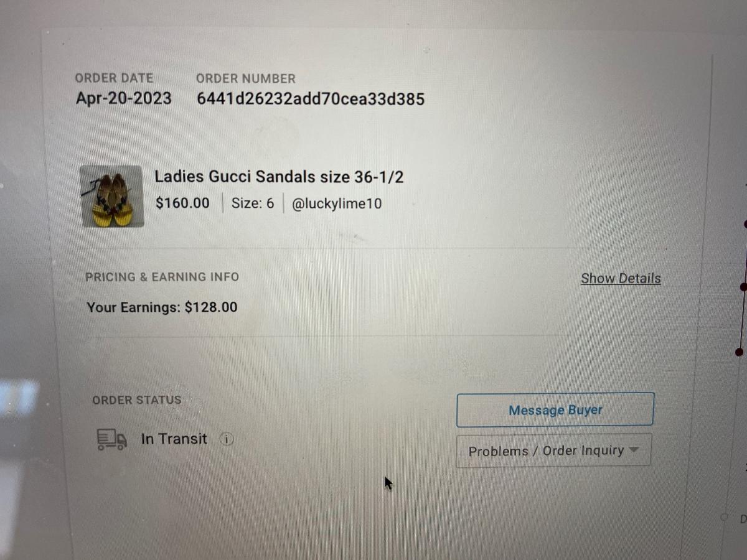Expand the Problems / Order Inquiry dropdown
This screenshot has width=747, height=560.
(x=554, y=450)
